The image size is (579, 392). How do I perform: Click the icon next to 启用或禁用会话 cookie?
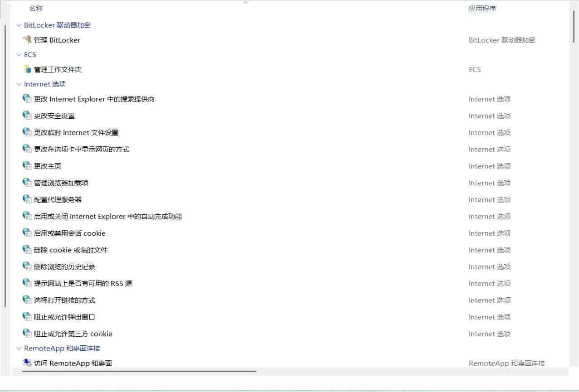(x=27, y=233)
